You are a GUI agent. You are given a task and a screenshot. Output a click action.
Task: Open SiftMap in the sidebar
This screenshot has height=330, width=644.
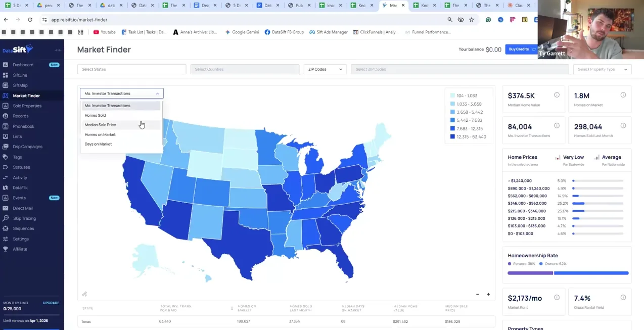pyautogui.click(x=20, y=85)
